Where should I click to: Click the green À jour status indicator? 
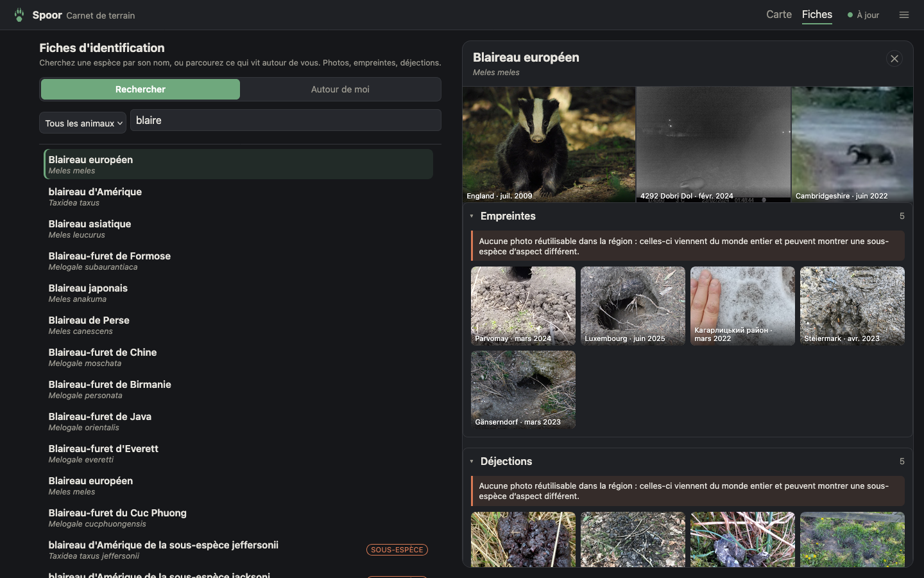pos(864,15)
